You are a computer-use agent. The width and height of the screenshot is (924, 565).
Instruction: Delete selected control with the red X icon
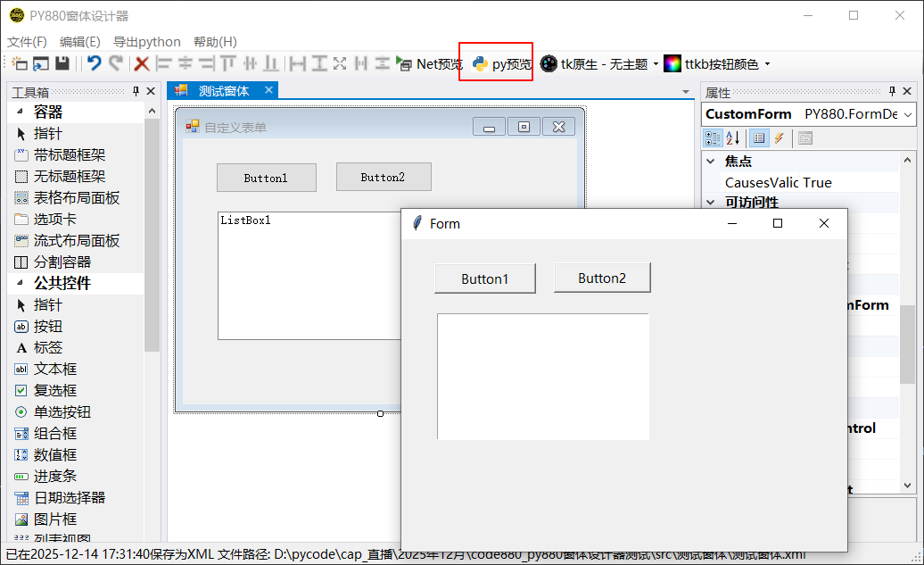(x=140, y=63)
